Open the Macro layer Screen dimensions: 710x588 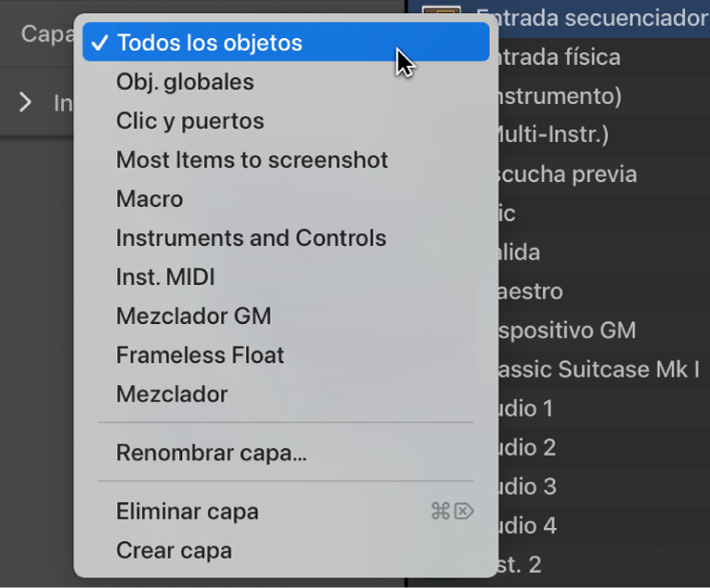click(x=150, y=199)
